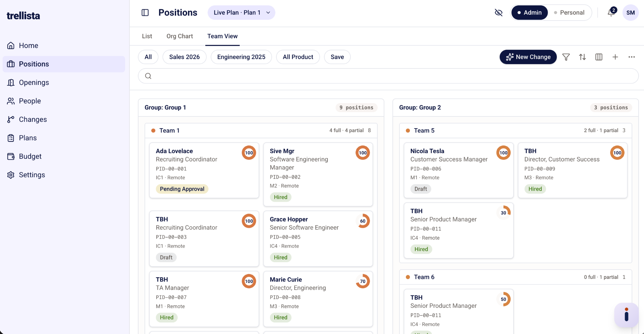Image resolution: width=644 pixels, height=334 pixels.
Task: Collapse the Group 1 header
Action: [261, 108]
